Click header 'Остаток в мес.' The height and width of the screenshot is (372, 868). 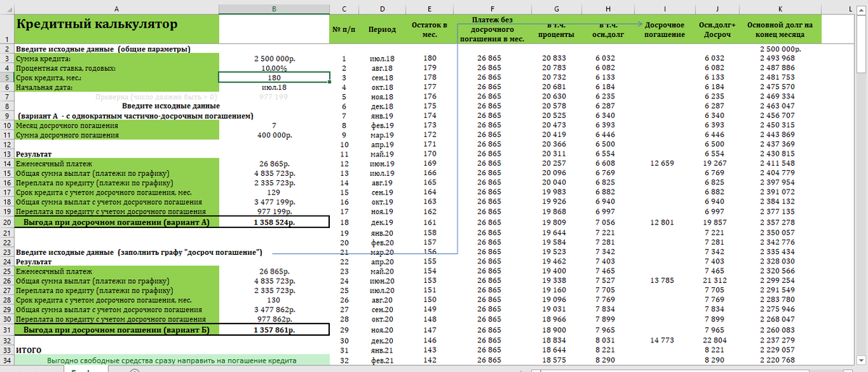tap(430, 29)
